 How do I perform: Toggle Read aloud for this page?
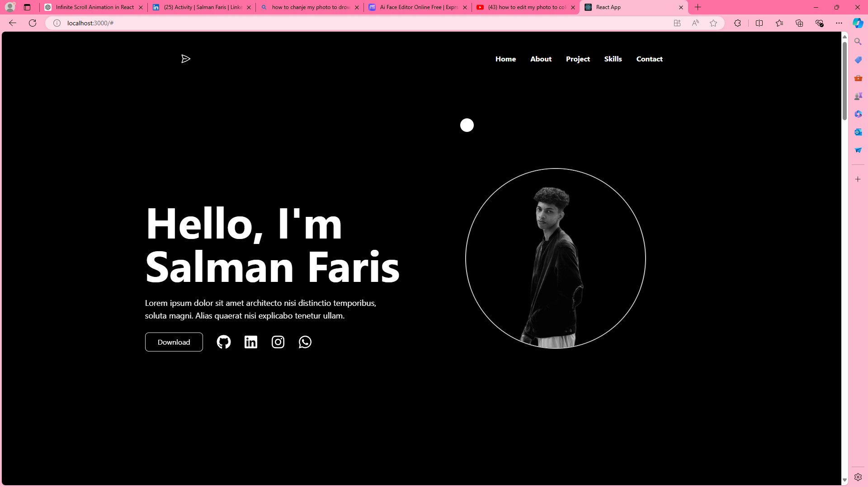(x=695, y=23)
